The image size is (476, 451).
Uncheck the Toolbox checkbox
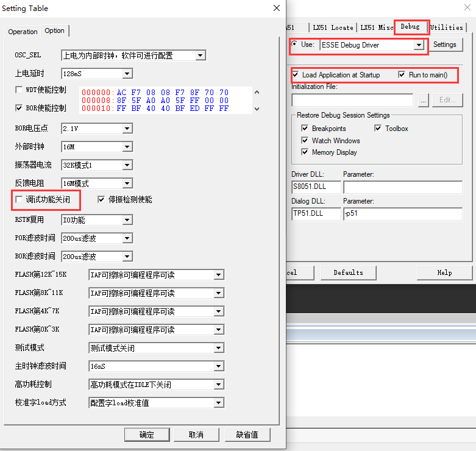pyautogui.click(x=378, y=128)
